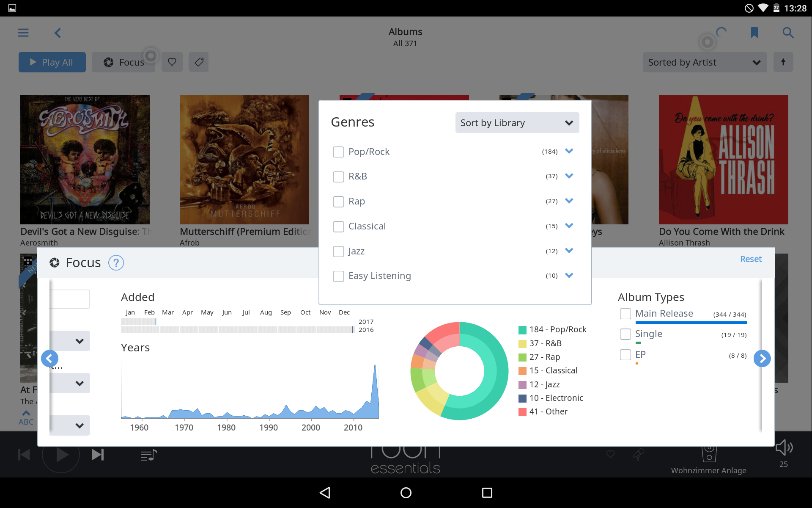This screenshot has width=812, height=508.
Task: Reverse sort order with up arrow
Action: (x=783, y=62)
